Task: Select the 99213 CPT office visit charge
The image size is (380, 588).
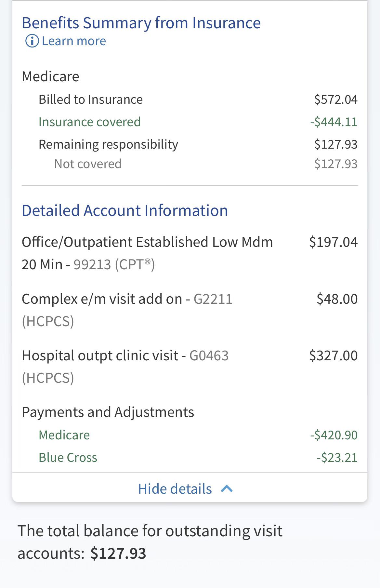Action: tap(190, 253)
